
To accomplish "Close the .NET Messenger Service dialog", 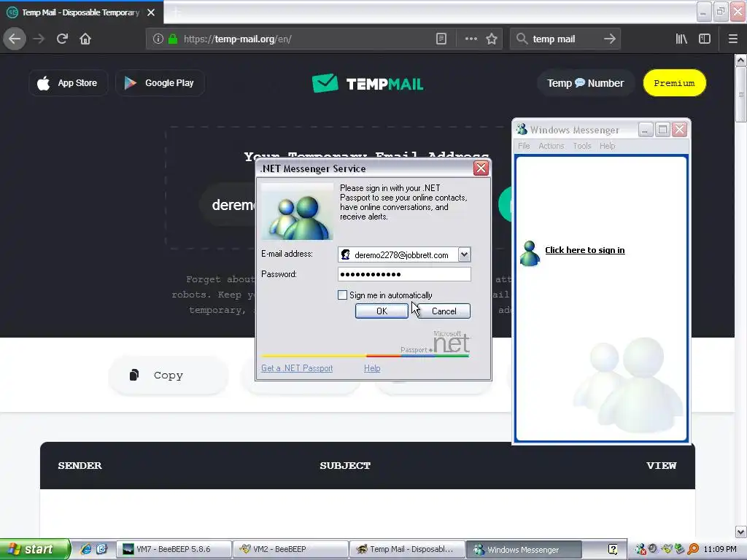I will (x=481, y=168).
